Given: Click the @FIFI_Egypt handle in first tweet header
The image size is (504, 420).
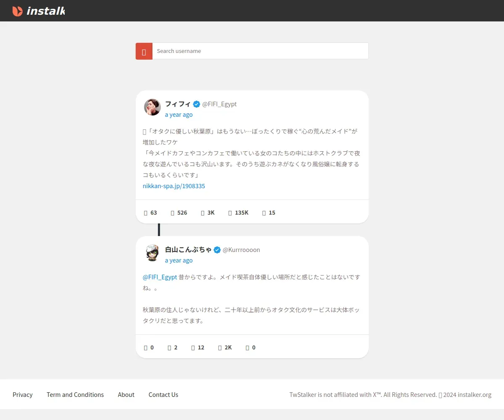Looking at the screenshot, I should click(219, 104).
